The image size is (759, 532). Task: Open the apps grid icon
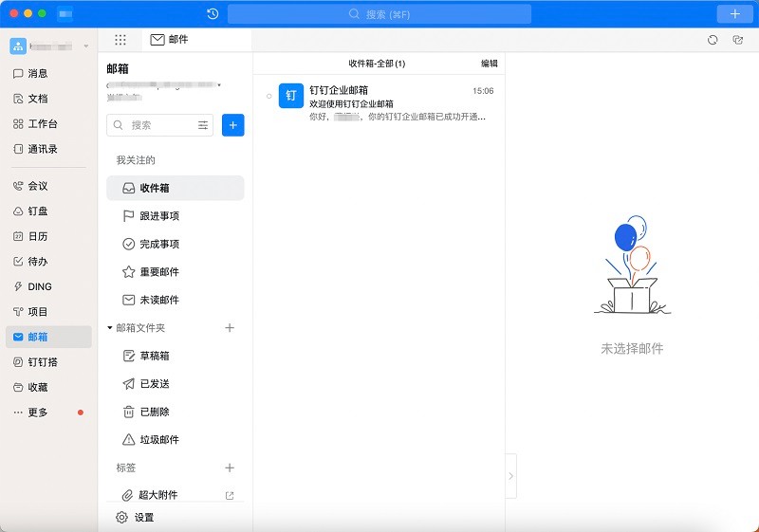[120, 40]
